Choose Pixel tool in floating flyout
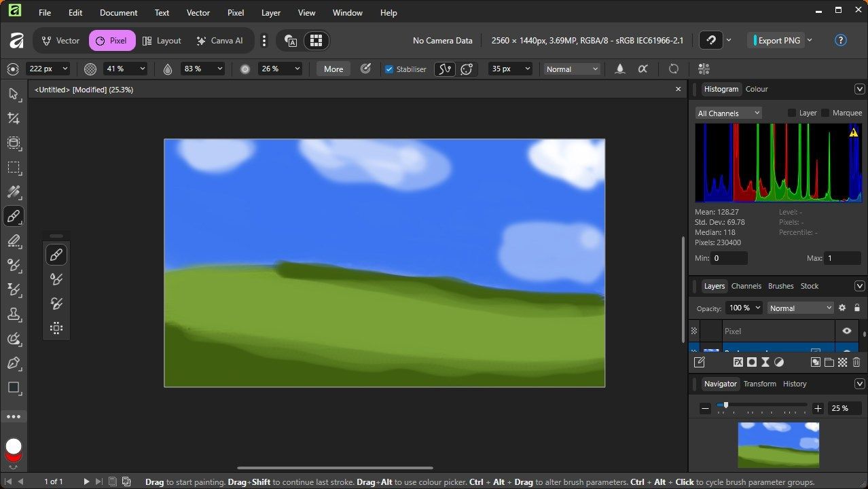Screen dimensions: 868x489 coord(56,328)
